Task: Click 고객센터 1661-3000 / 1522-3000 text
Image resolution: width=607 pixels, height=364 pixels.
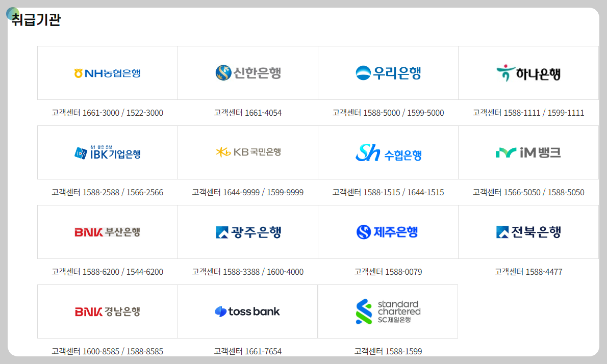Action: click(x=108, y=113)
